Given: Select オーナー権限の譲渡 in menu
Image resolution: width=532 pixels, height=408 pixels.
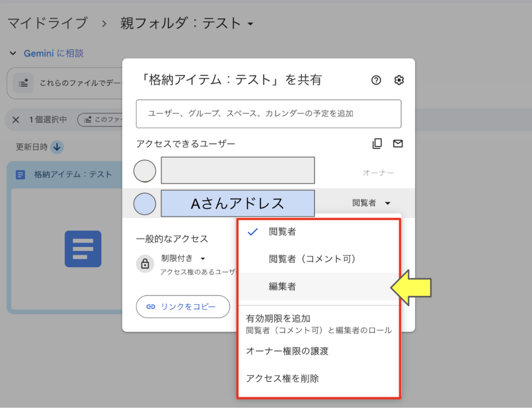Looking at the screenshot, I should [x=287, y=351].
